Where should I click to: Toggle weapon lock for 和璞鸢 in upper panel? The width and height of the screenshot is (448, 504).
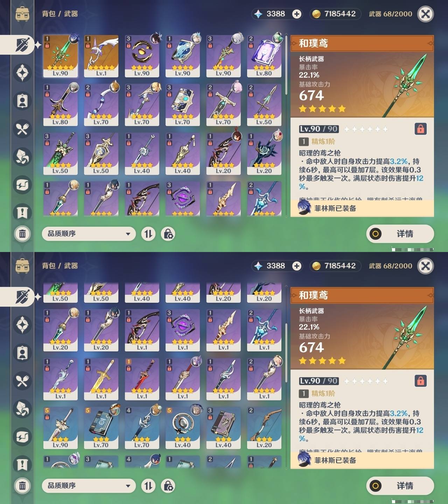420,129
